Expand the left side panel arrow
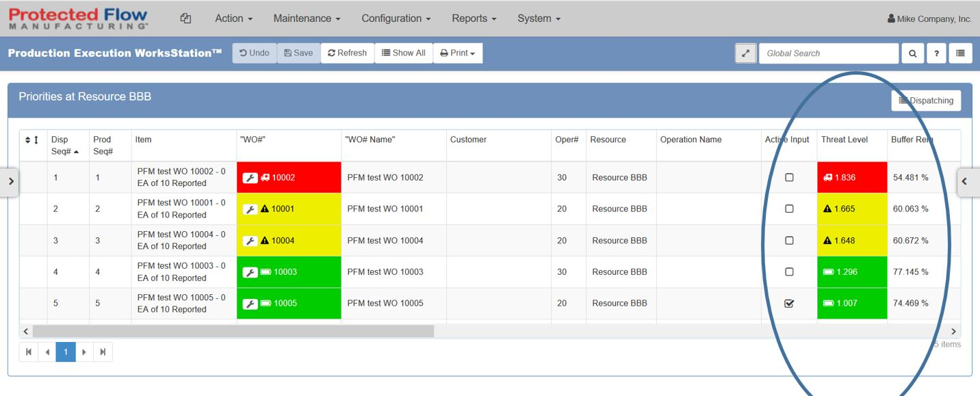Screen dimensions: 980x396 (10, 181)
